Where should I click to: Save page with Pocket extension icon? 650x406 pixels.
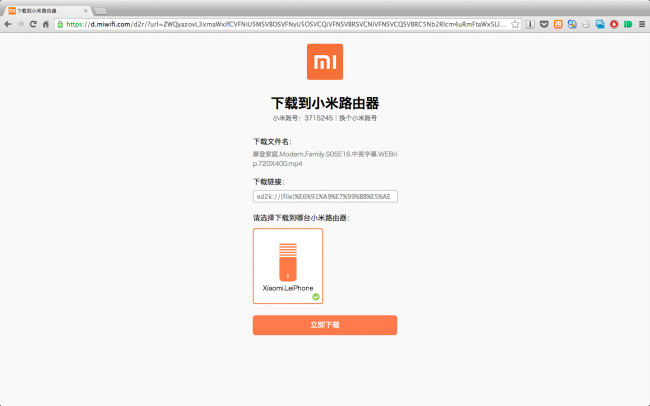[544, 24]
